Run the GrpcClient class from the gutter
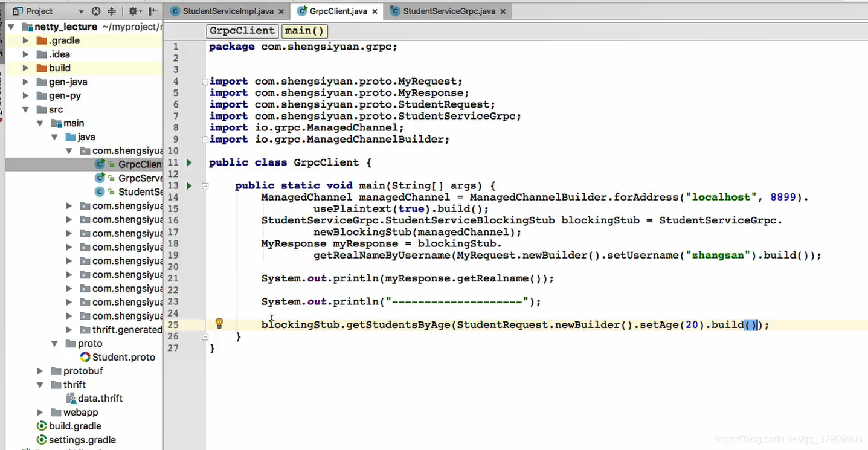Viewport: 868px width, 450px height. click(x=189, y=162)
